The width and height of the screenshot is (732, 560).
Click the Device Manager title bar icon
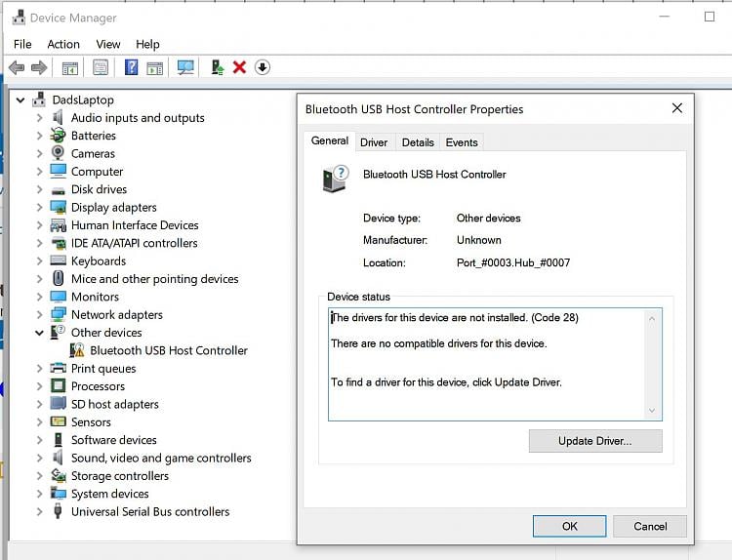(x=19, y=18)
